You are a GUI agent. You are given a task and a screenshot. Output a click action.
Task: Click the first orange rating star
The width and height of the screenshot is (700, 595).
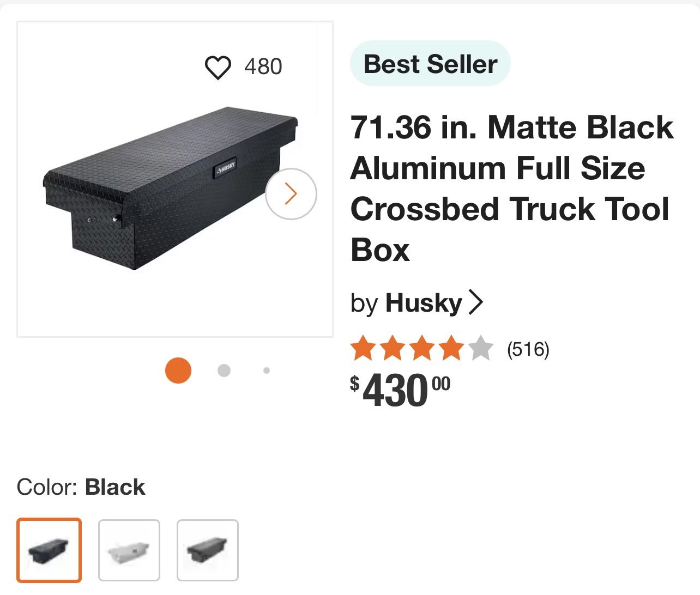coord(362,349)
